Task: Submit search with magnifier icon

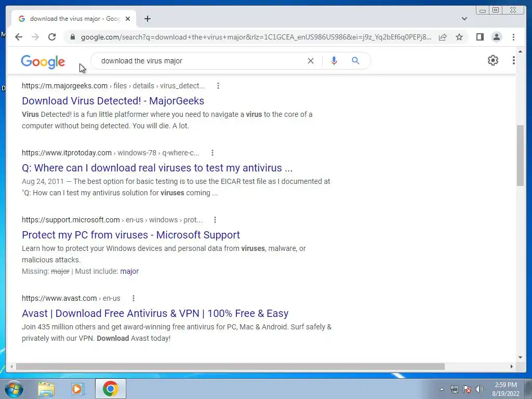Action: tap(355, 61)
